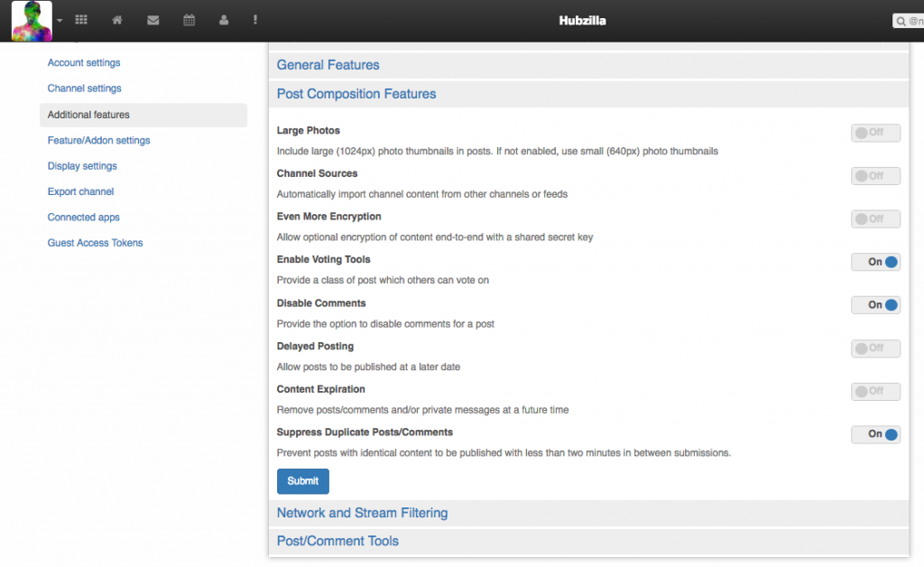Click the Submit button
Image resolution: width=924 pixels, height=567 pixels.
(302, 481)
